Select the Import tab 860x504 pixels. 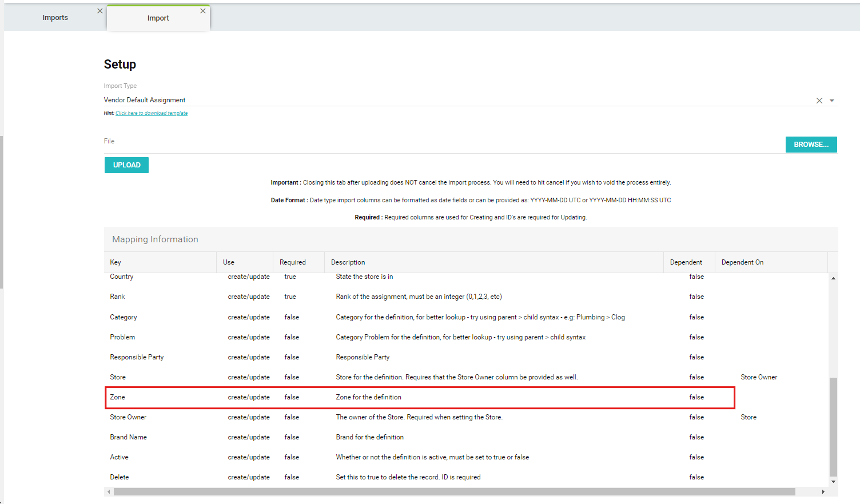(158, 18)
